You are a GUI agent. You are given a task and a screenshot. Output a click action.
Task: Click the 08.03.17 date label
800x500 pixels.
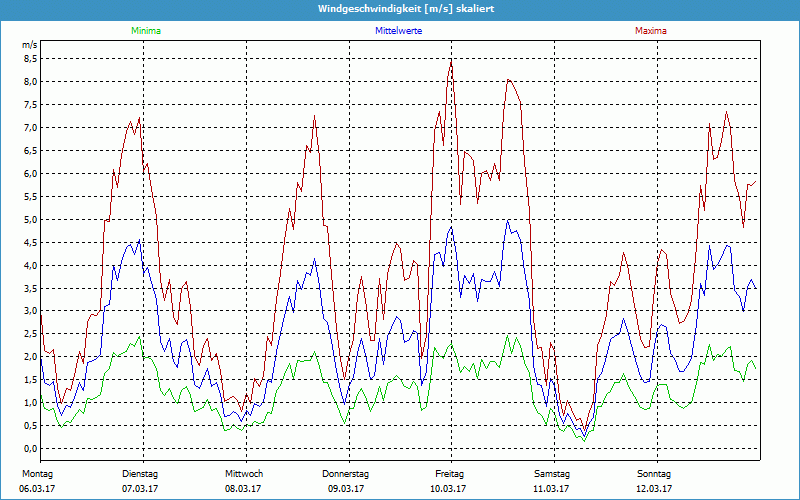[243, 489]
